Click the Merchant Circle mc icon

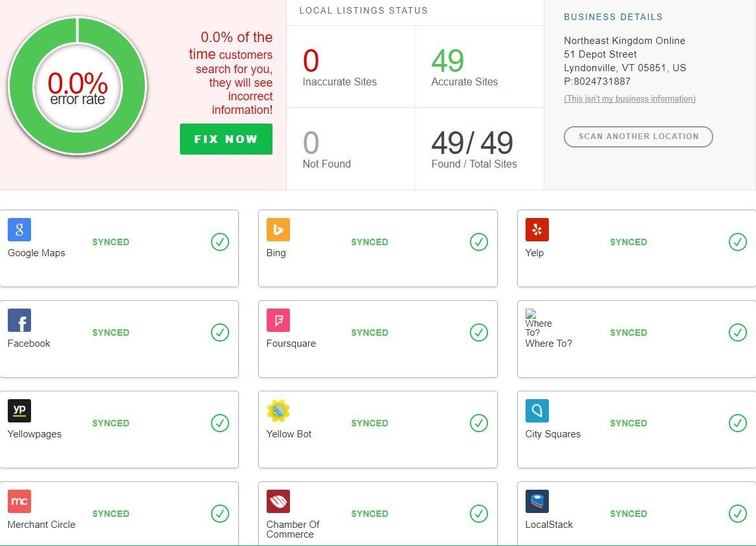point(19,501)
